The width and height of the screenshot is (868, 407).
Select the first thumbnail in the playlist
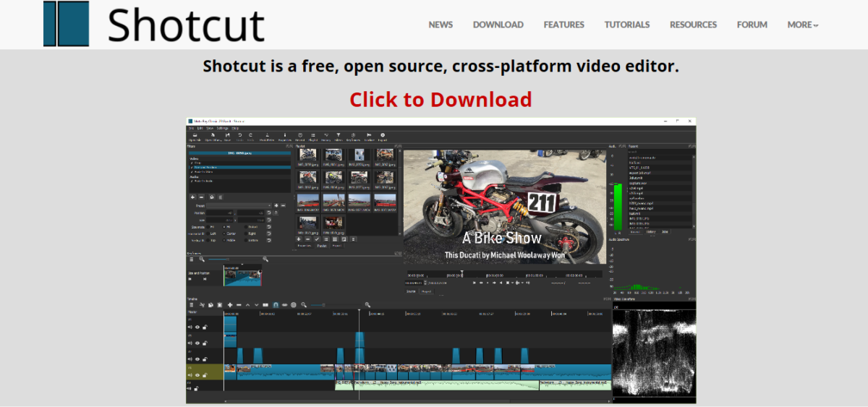(307, 156)
